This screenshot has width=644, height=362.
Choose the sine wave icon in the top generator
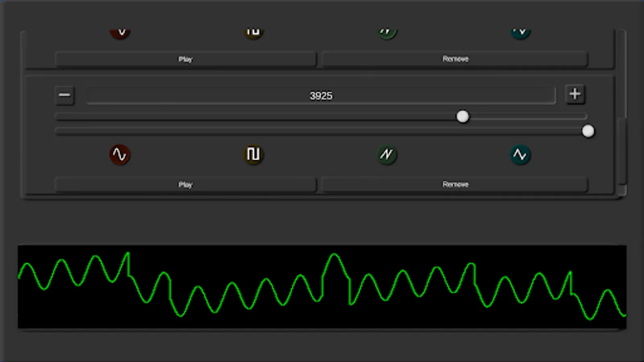[x=120, y=31]
